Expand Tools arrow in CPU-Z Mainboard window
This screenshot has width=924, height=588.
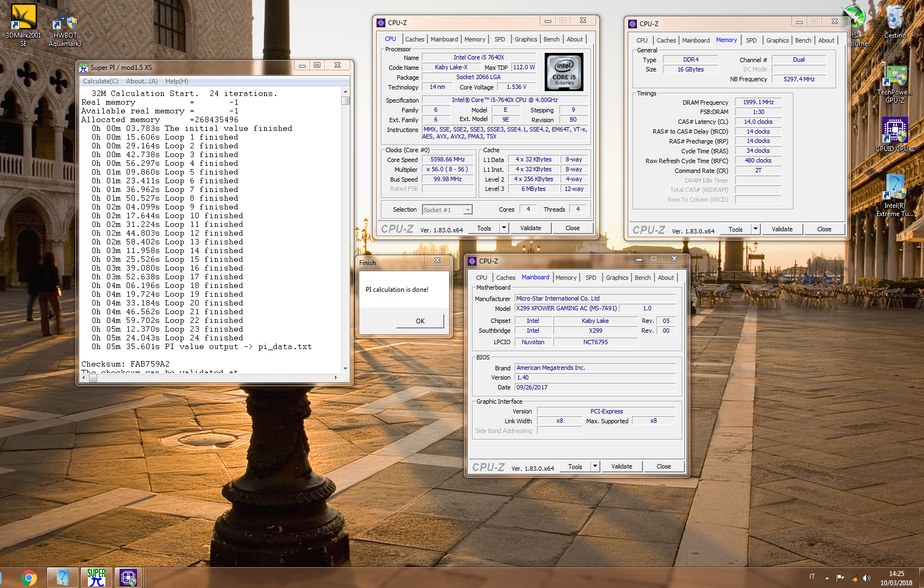click(595, 466)
